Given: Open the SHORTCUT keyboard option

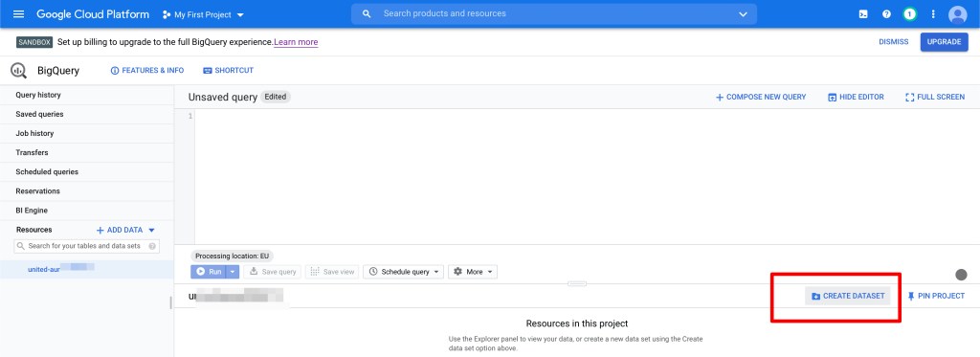Looking at the screenshot, I should pyautogui.click(x=228, y=71).
